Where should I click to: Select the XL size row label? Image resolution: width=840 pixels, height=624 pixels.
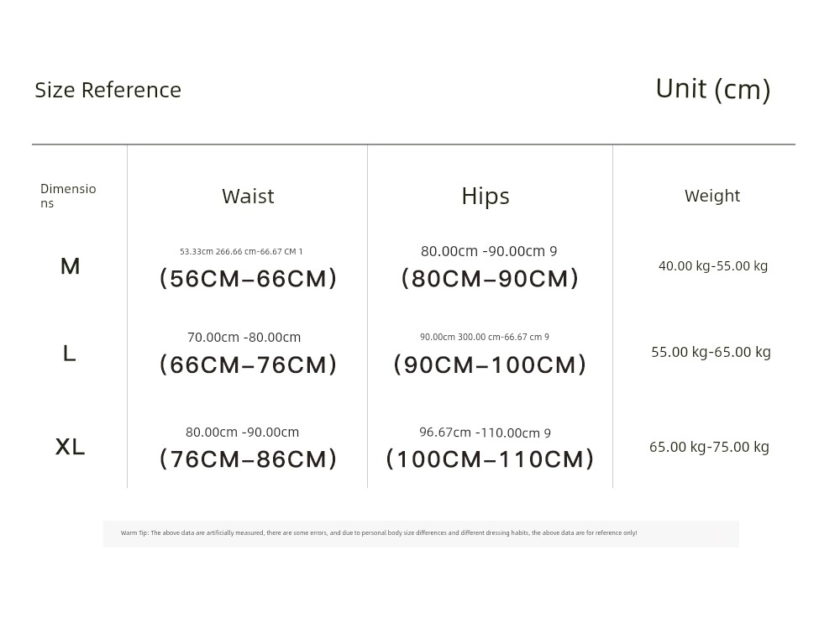click(x=71, y=447)
